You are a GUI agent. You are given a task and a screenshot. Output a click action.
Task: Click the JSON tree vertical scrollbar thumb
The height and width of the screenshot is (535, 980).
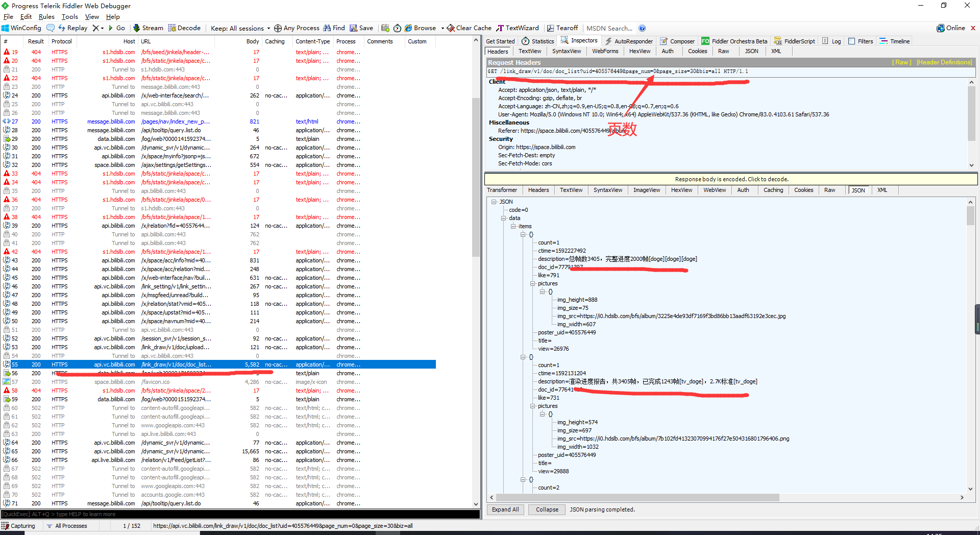point(970,215)
